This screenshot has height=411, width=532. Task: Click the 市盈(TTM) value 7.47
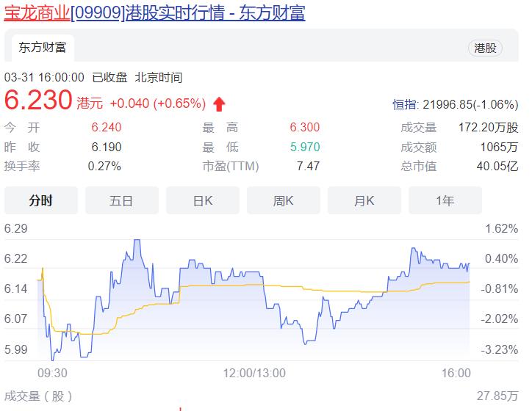(308, 166)
